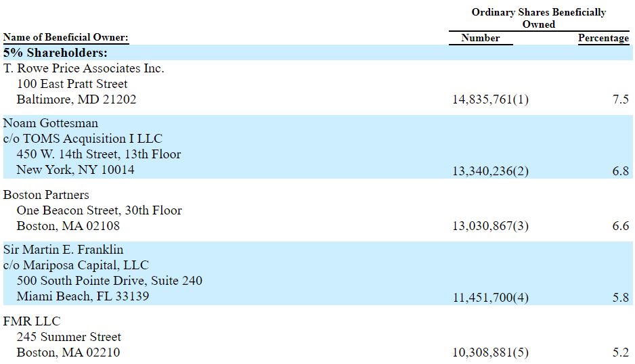This screenshot has height=364, width=635.
Task: Click the "c/o TOMS Acquisition I LLC" line
Action: [83, 139]
